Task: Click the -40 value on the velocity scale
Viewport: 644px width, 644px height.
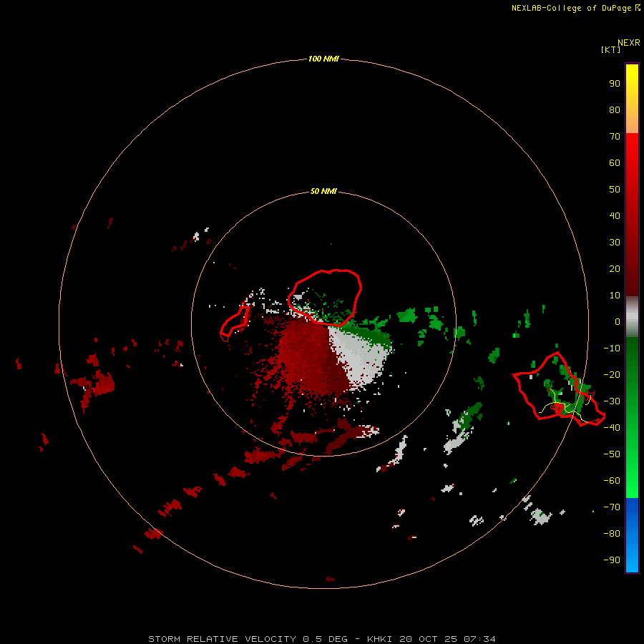Action: pyautogui.click(x=612, y=428)
